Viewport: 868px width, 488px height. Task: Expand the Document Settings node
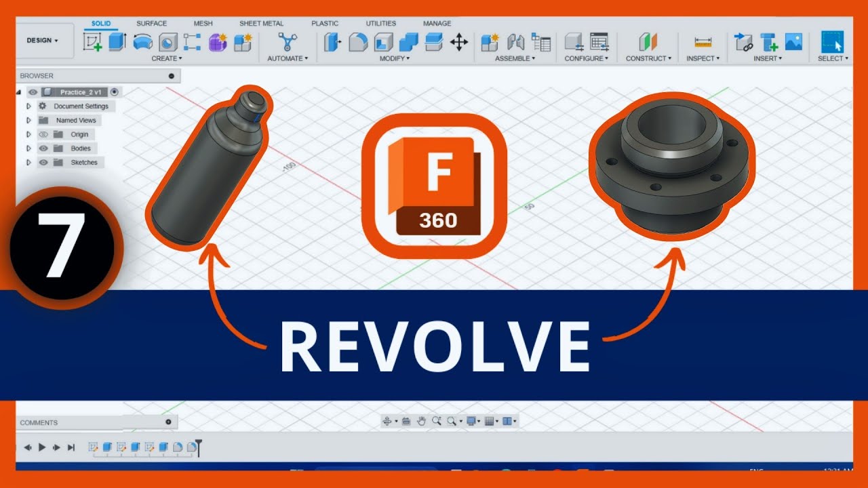point(28,106)
